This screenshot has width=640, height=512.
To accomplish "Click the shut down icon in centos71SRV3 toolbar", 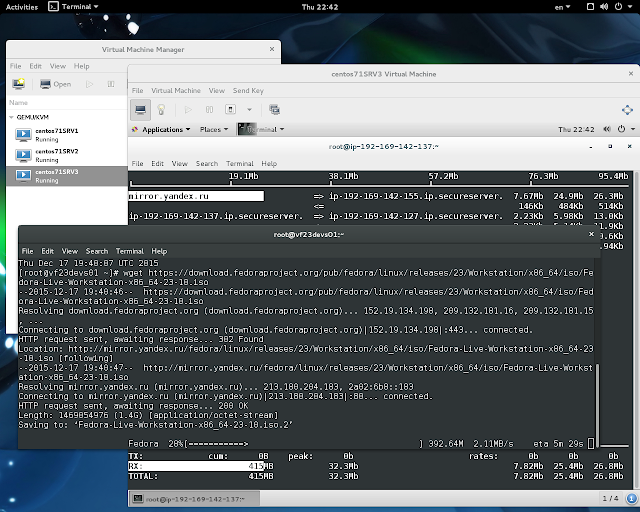I will point(230,109).
